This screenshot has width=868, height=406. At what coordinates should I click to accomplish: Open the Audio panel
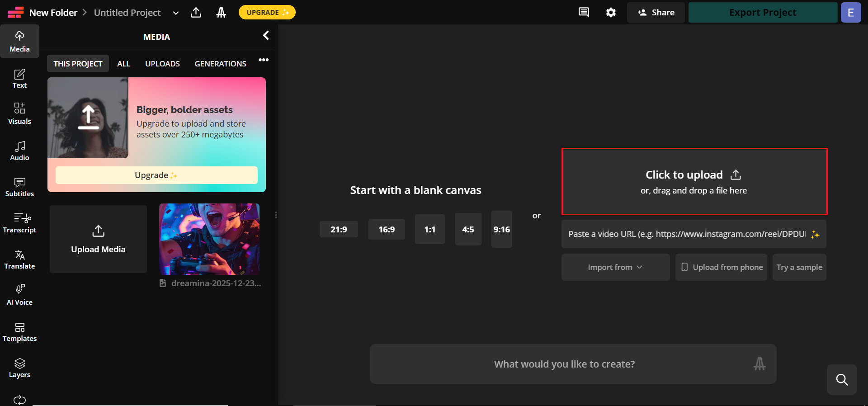19,151
